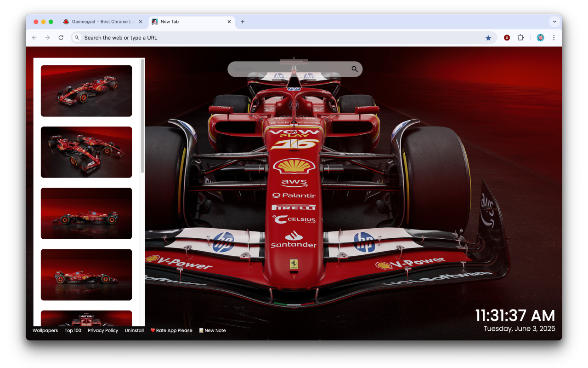This screenshot has height=368, width=588.
Task: Open the Chrome profile avatar
Action: tap(540, 37)
